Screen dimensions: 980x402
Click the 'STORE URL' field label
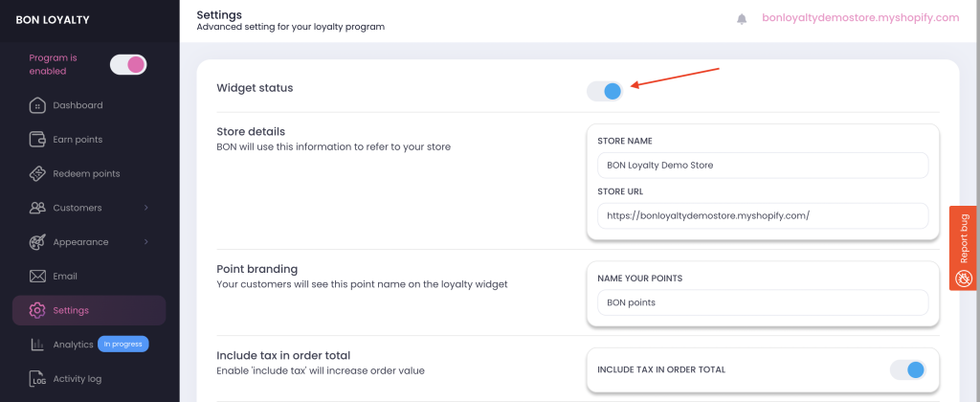pyautogui.click(x=620, y=191)
